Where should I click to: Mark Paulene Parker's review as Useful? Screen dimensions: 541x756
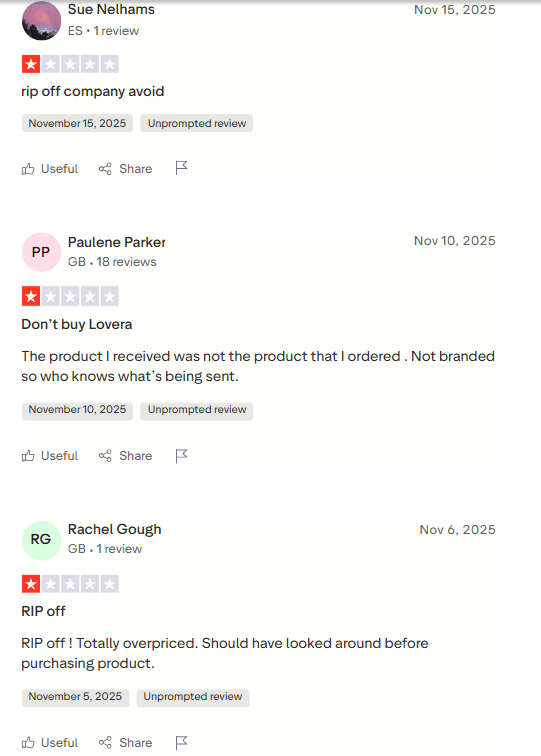50,456
